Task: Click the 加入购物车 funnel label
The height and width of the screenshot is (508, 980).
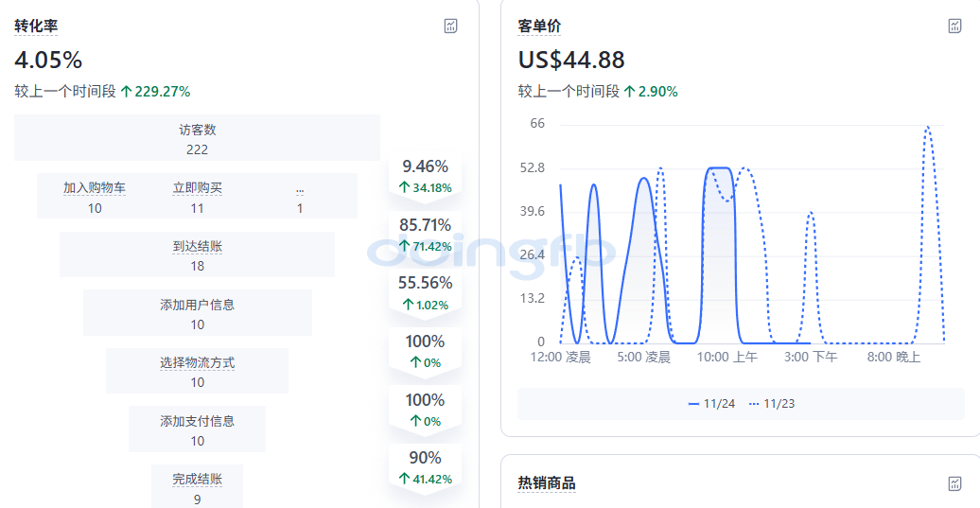Action: [95, 188]
